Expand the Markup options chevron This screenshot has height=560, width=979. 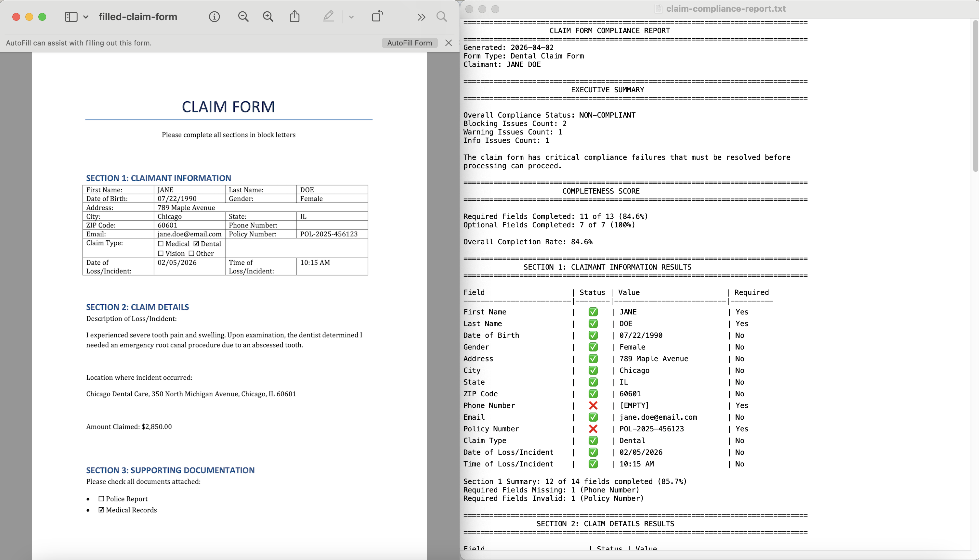tap(351, 17)
